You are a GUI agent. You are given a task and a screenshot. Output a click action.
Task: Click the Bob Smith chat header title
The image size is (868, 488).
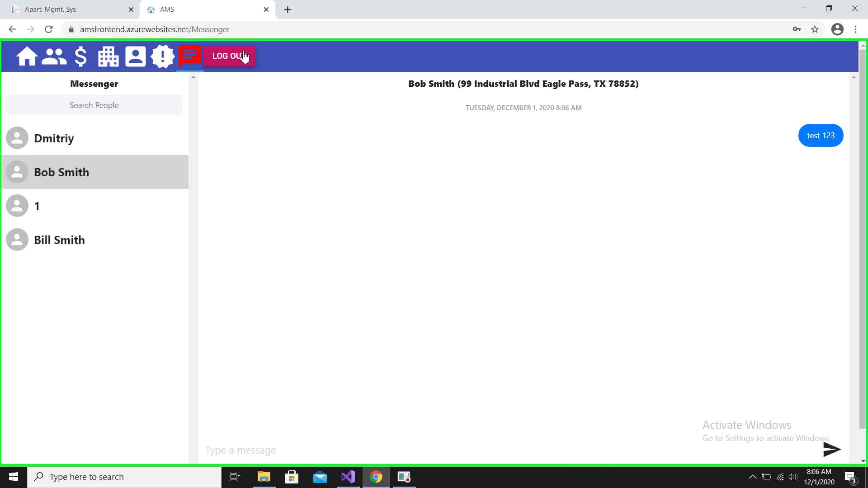point(523,84)
